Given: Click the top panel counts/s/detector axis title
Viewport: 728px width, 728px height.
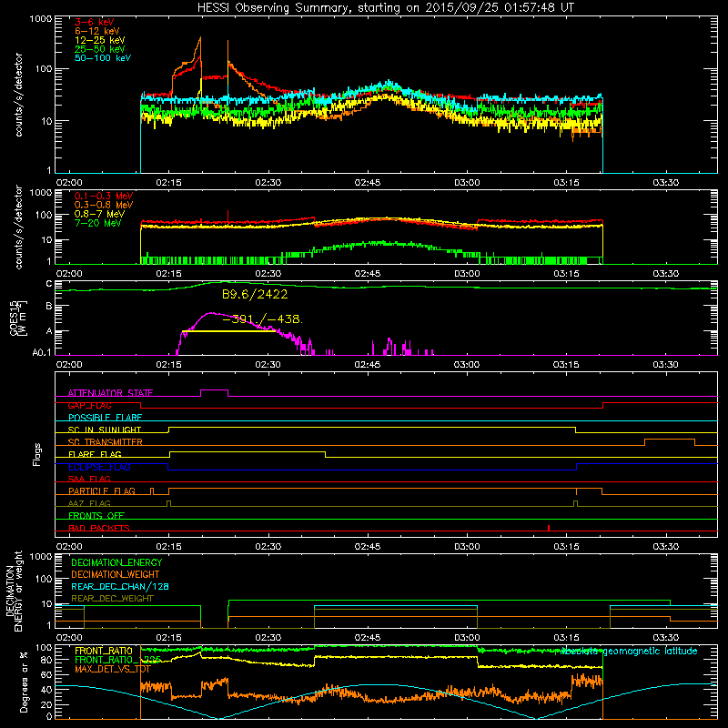Looking at the screenshot, I should pyautogui.click(x=18, y=95).
